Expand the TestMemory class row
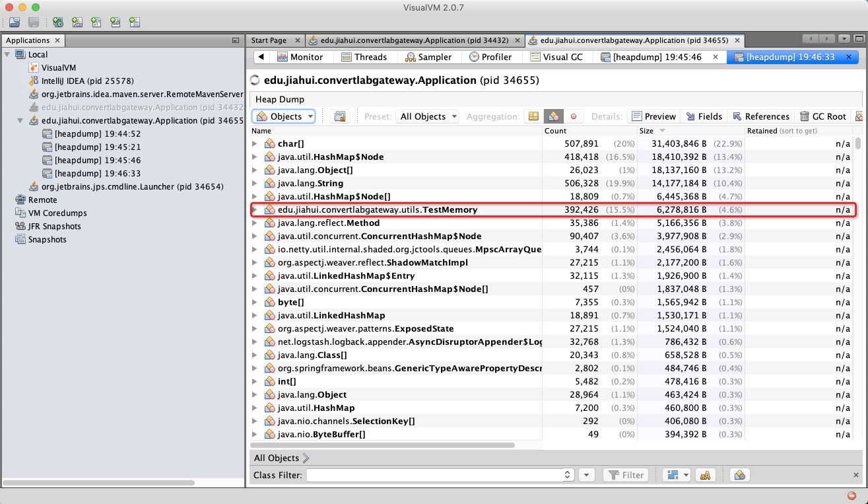 click(255, 209)
